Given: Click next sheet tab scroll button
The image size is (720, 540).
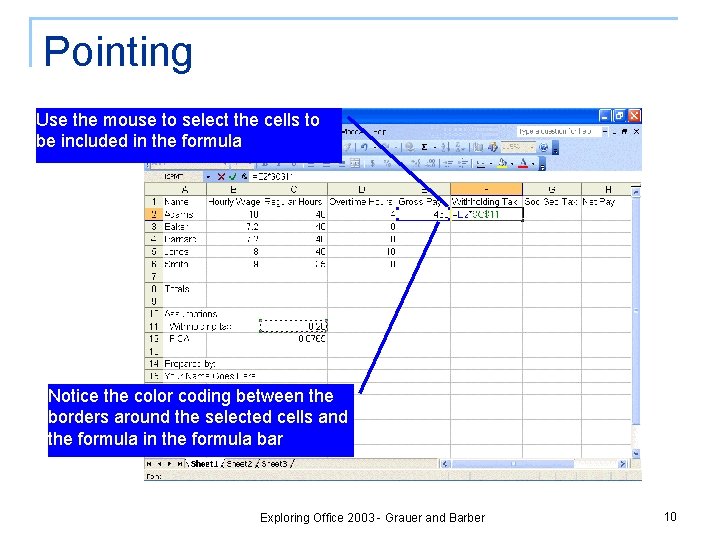Looking at the screenshot, I should (x=169, y=464).
